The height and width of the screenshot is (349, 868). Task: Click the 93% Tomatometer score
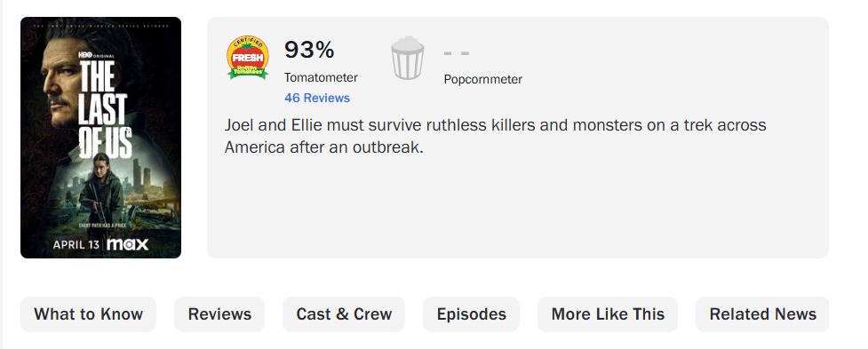(x=309, y=51)
